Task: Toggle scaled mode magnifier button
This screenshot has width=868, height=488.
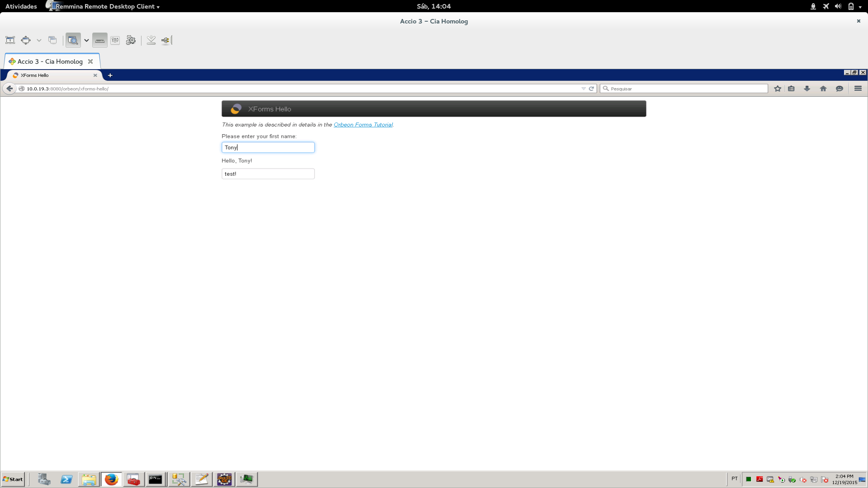Action: (x=73, y=40)
